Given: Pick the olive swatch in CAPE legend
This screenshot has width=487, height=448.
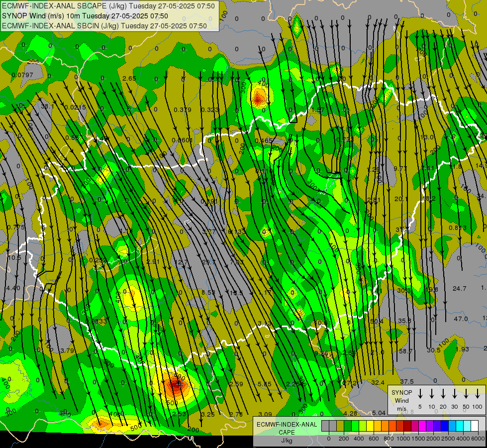Looking at the screenshot, I should (x=340, y=426).
